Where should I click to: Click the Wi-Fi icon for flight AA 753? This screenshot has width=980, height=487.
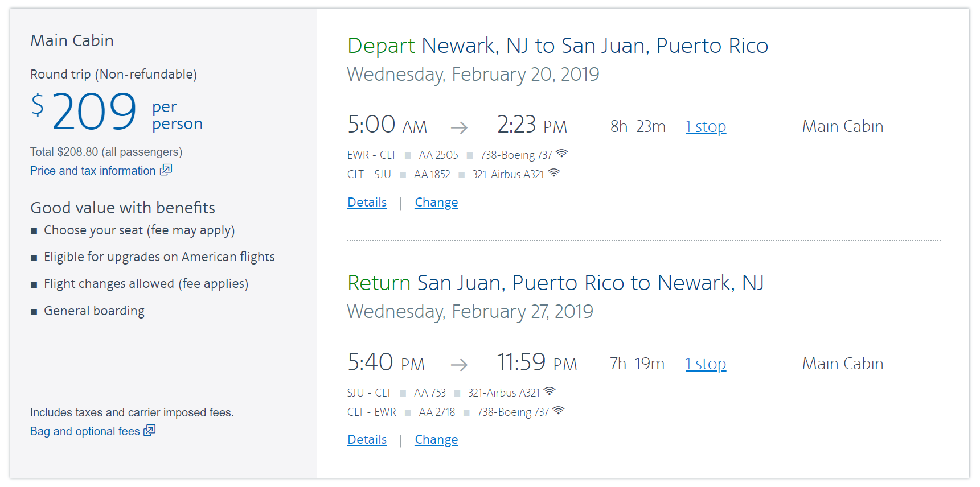(x=550, y=391)
